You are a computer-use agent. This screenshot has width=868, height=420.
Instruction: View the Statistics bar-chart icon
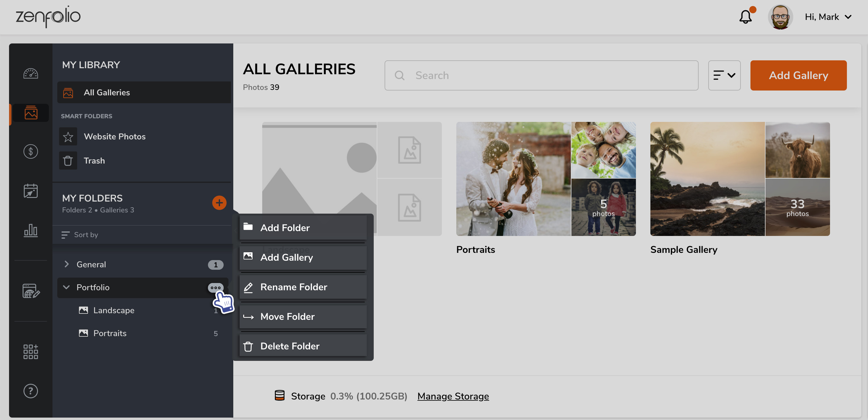click(31, 231)
